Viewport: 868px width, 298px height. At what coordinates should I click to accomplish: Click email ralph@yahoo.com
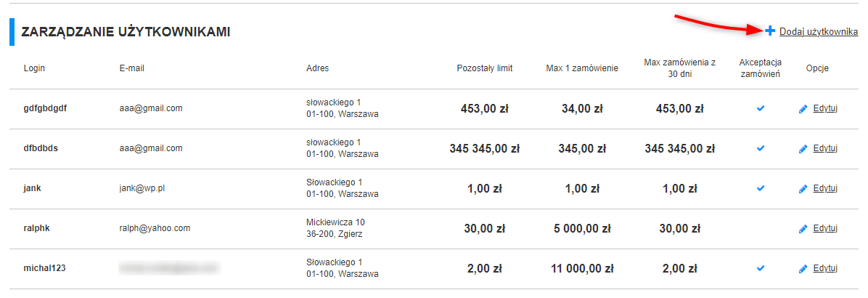[155, 227]
